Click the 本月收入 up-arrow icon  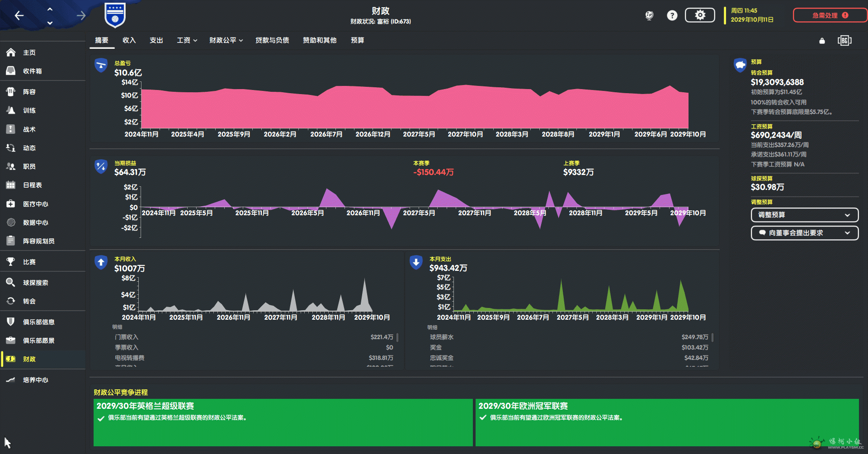coord(101,262)
